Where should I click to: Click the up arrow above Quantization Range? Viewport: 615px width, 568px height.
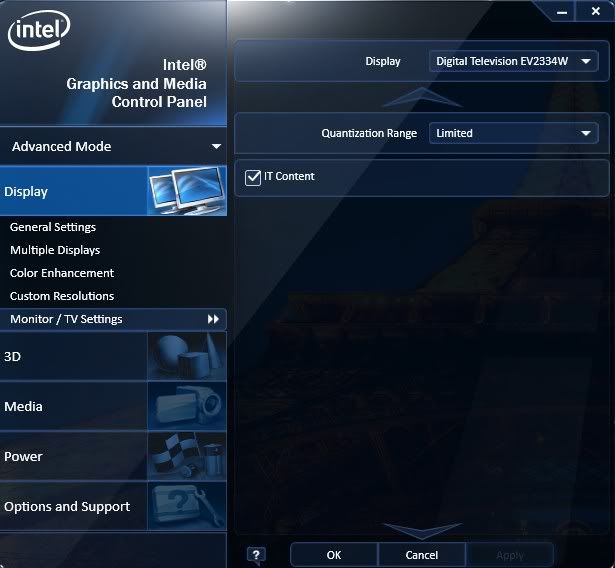(422, 97)
